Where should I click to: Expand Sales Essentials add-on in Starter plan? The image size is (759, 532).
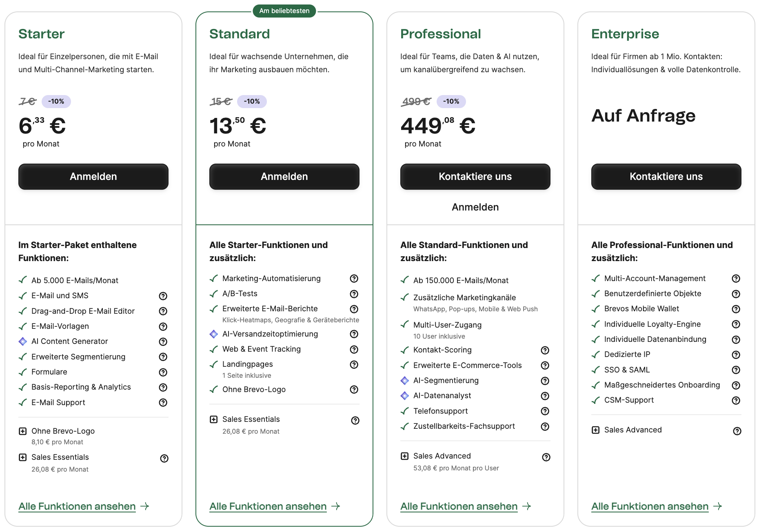pyautogui.click(x=23, y=457)
